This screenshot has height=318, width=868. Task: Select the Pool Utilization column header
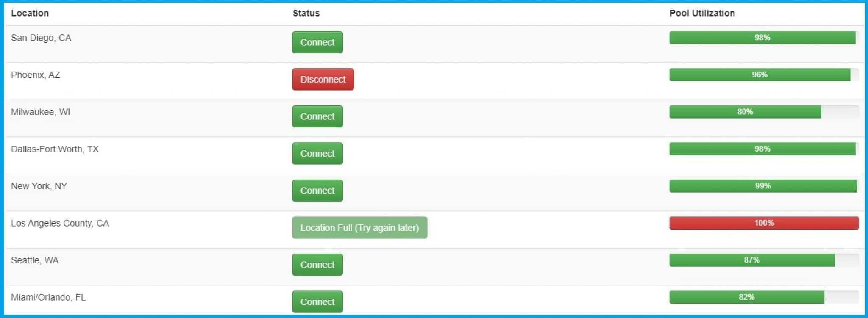tap(702, 13)
